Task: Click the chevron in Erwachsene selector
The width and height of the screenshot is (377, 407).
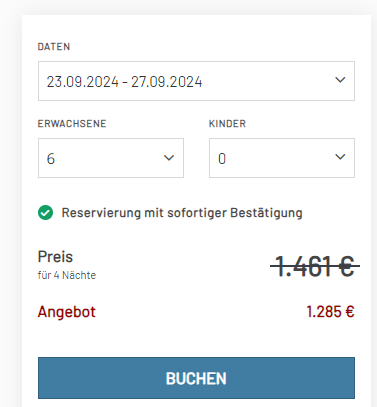Action: (x=169, y=158)
